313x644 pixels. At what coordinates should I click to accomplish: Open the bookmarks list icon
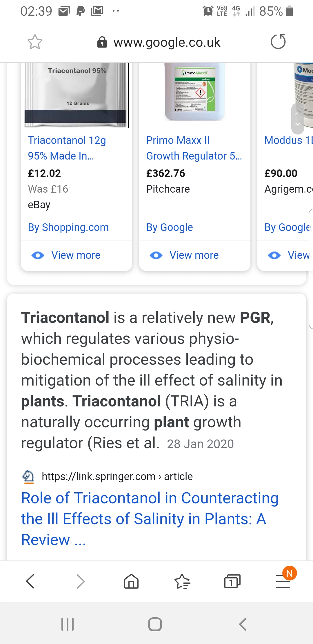(182, 581)
